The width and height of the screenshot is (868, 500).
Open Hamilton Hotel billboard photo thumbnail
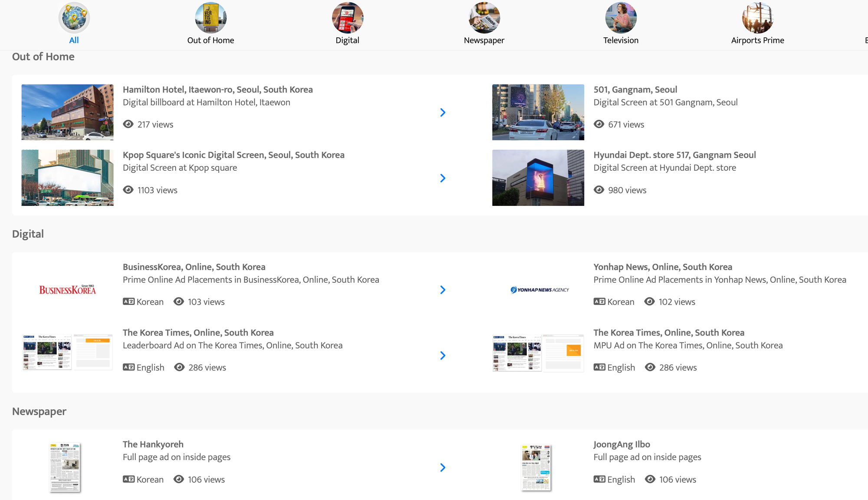pos(67,112)
